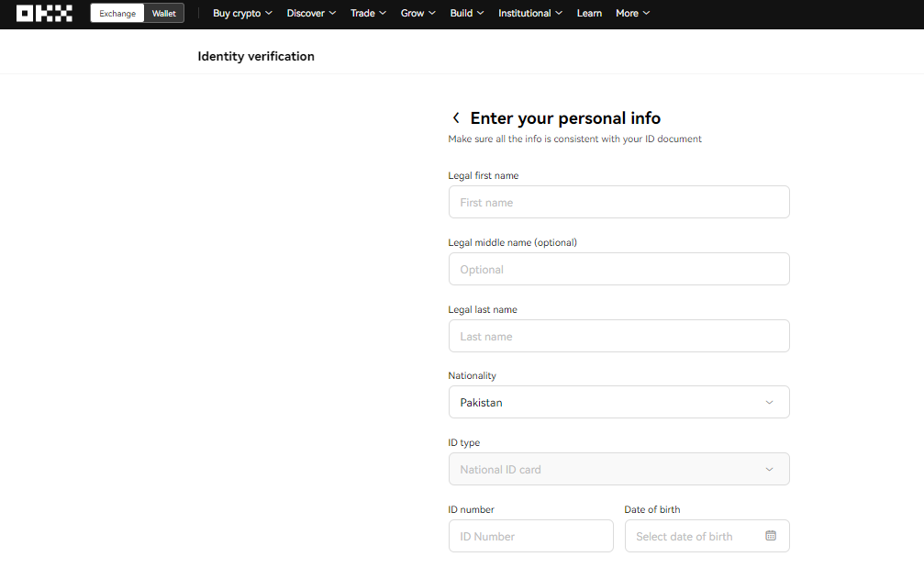Viewport: 924px width, 579px height.
Task: Expand the Trade menu
Action: tap(368, 13)
